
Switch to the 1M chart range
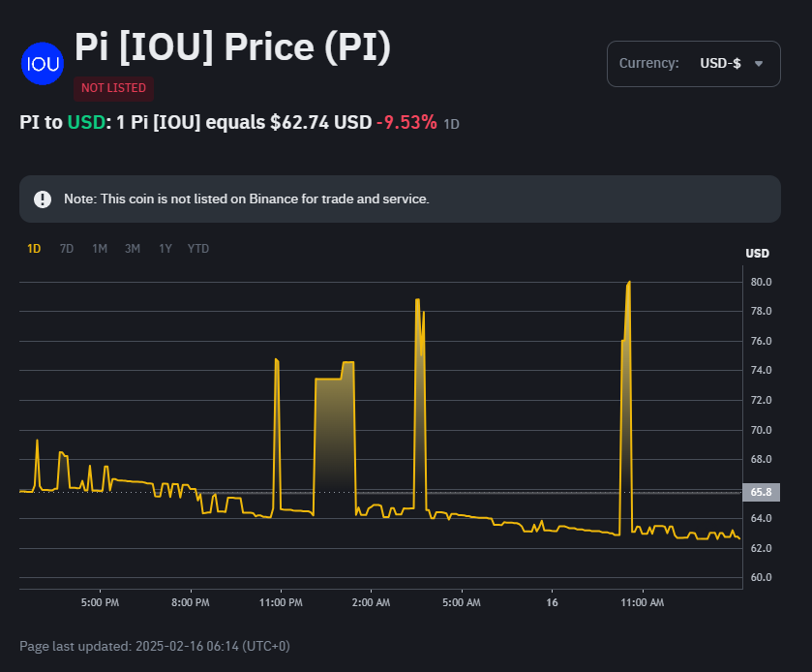click(x=100, y=249)
